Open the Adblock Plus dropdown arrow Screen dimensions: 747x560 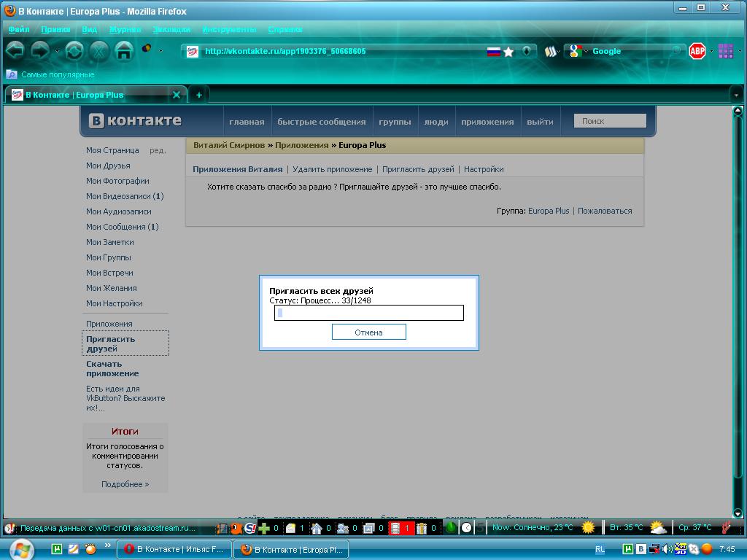click(x=711, y=51)
